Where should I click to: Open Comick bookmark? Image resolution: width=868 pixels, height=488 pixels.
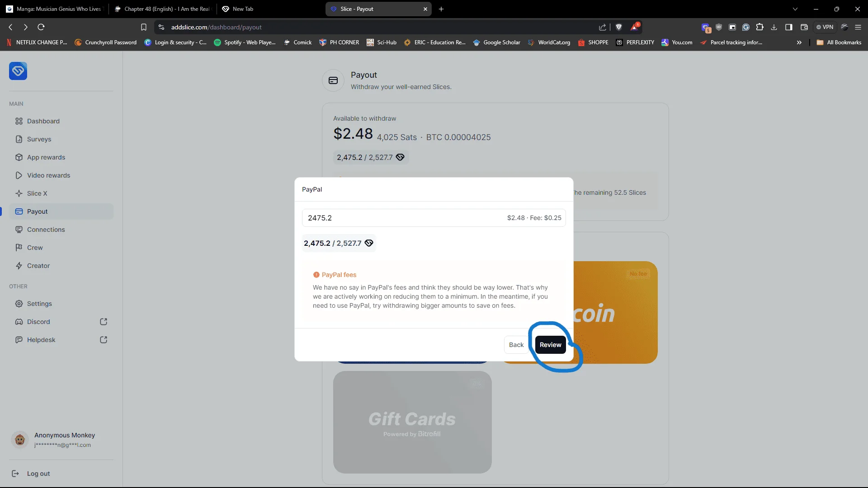click(x=298, y=42)
